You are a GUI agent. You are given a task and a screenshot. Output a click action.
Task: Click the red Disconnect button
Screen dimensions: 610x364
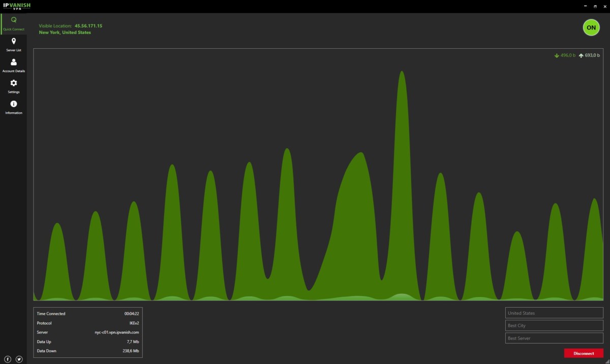[x=584, y=353]
